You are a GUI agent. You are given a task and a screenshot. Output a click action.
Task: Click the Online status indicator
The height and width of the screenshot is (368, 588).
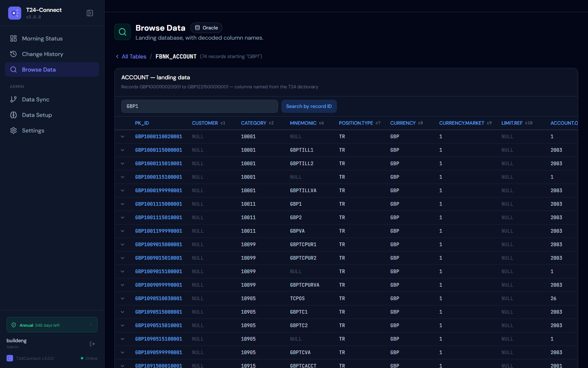click(x=89, y=358)
